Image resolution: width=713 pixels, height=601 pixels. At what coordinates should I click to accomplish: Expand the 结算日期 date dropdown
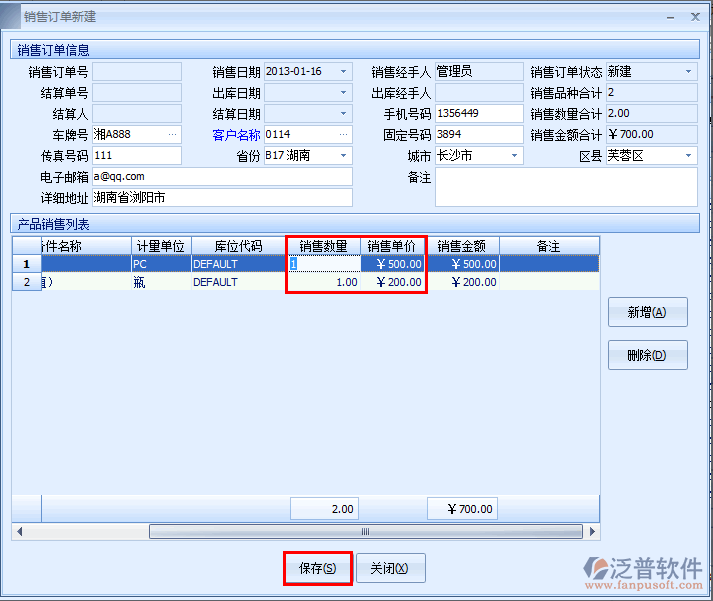343,114
